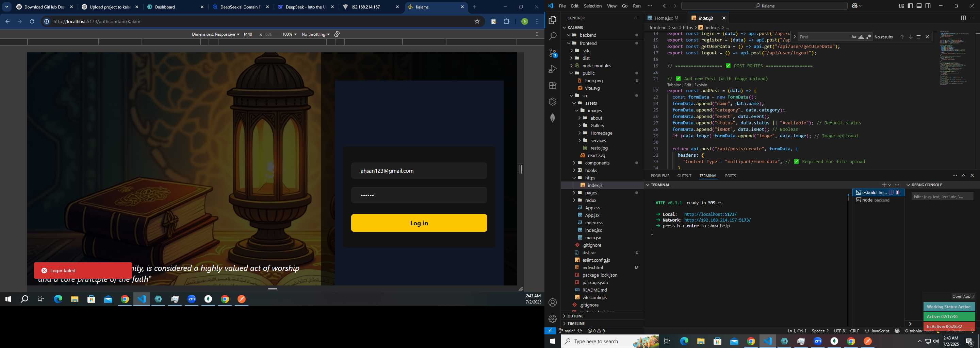The width and height of the screenshot is (980, 348).
Task: Toggle the secondary side bar from the title bar
Action: (928, 6)
